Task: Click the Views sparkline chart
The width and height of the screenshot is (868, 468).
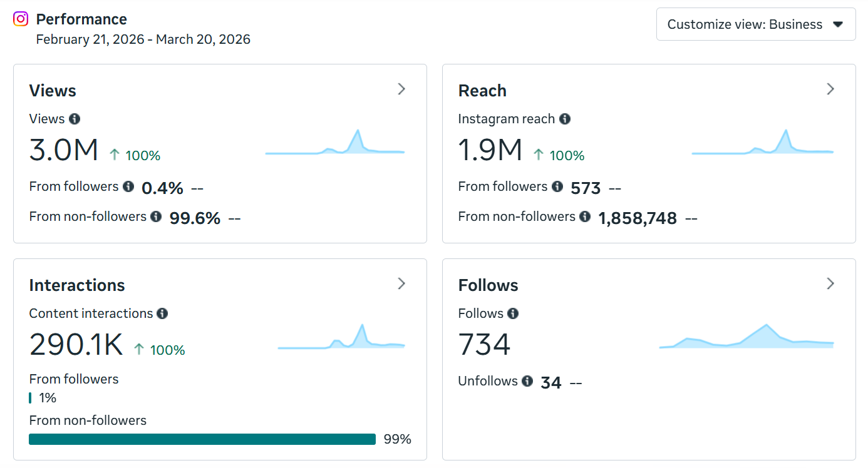Action: [335, 143]
